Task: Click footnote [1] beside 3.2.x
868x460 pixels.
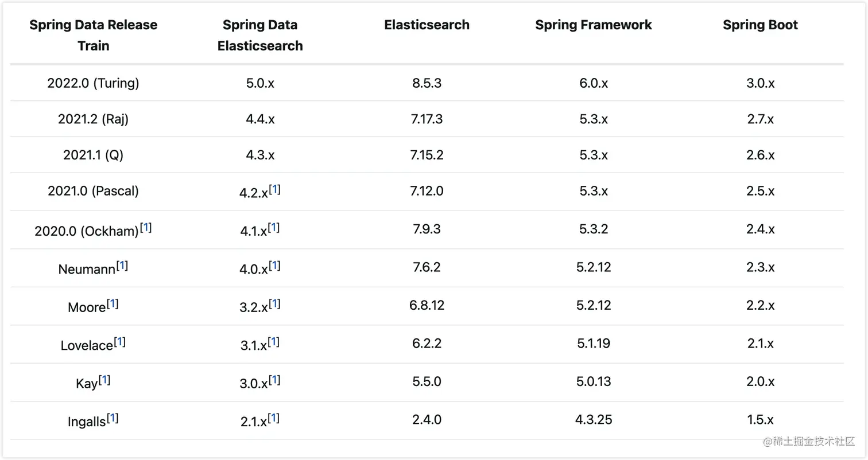Action: (x=274, y=304)
